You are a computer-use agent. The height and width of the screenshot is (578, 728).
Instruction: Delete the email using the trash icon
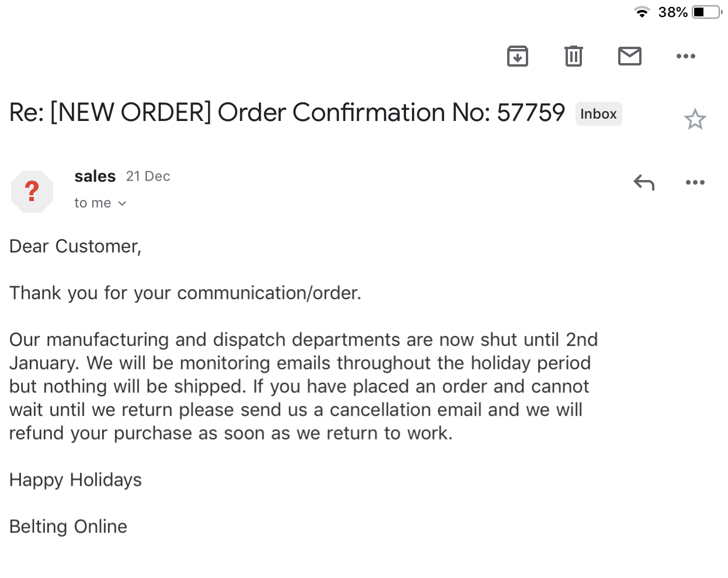(x=574, y=56)
